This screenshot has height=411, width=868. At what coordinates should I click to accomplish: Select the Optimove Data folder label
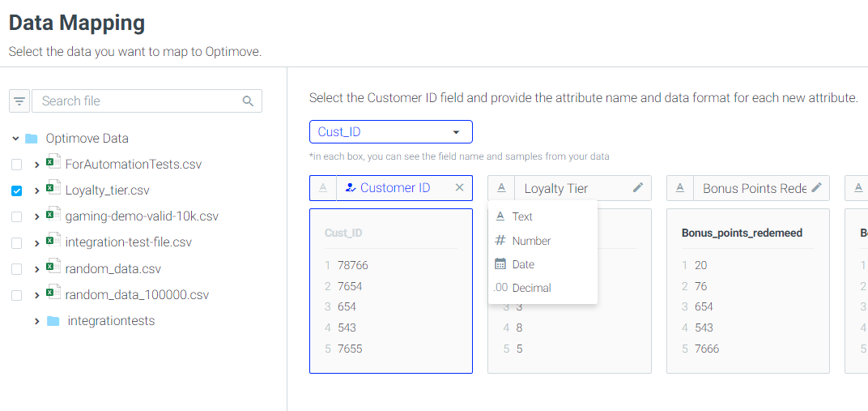point(87,139)
